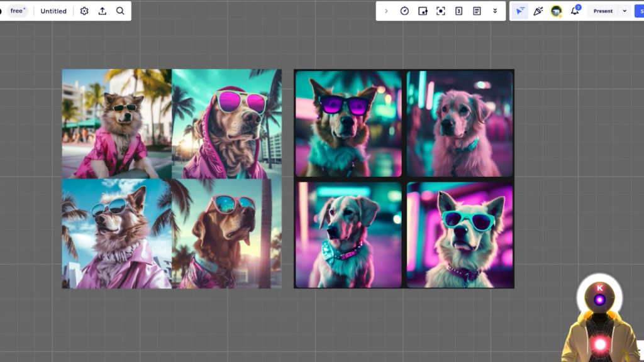Open the estimation card icon
This screenshot has height=362, width=644.
tap(458, 11)
